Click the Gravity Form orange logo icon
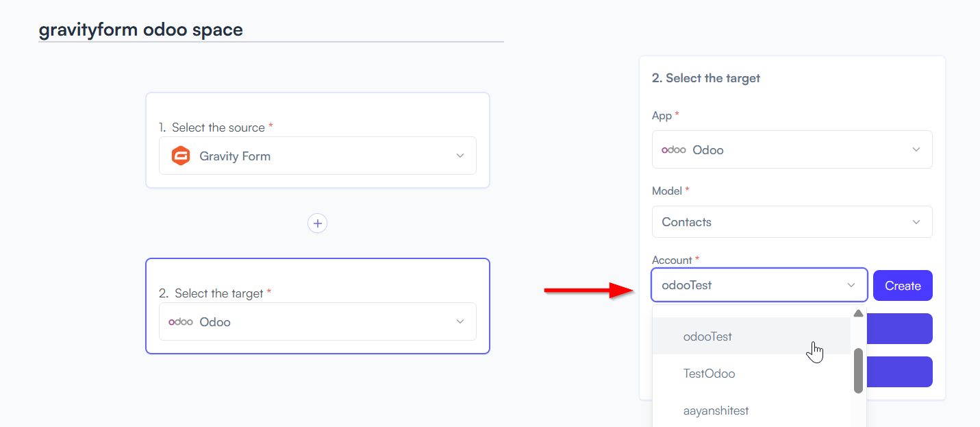This screenshot has width=980, height=427. pos(181,156)
